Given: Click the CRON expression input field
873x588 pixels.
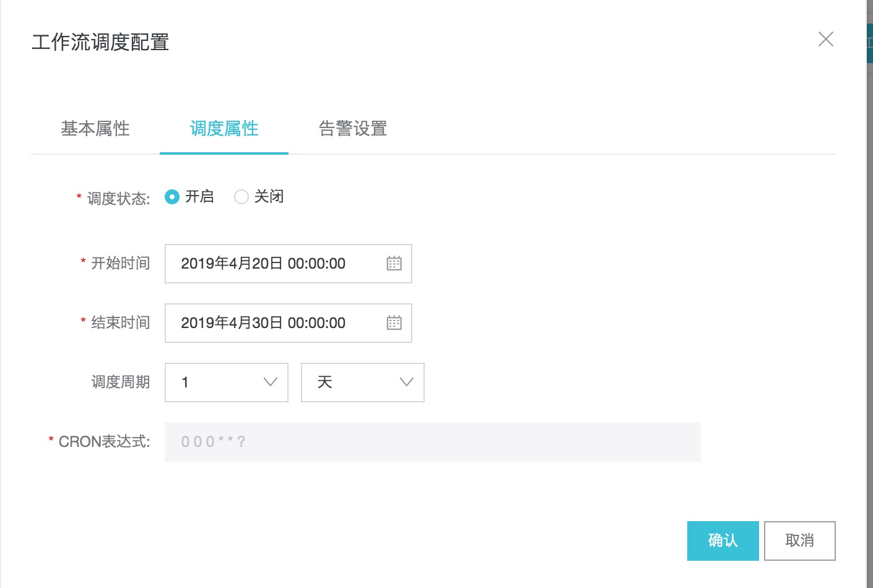Looking at the screenshot, I should tap(432, 442).
